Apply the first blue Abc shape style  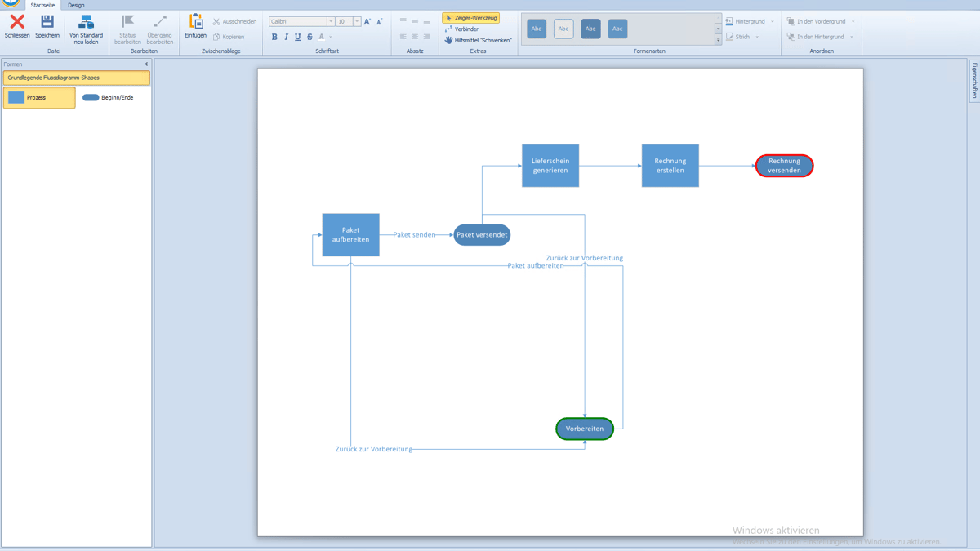coord(537,29)
